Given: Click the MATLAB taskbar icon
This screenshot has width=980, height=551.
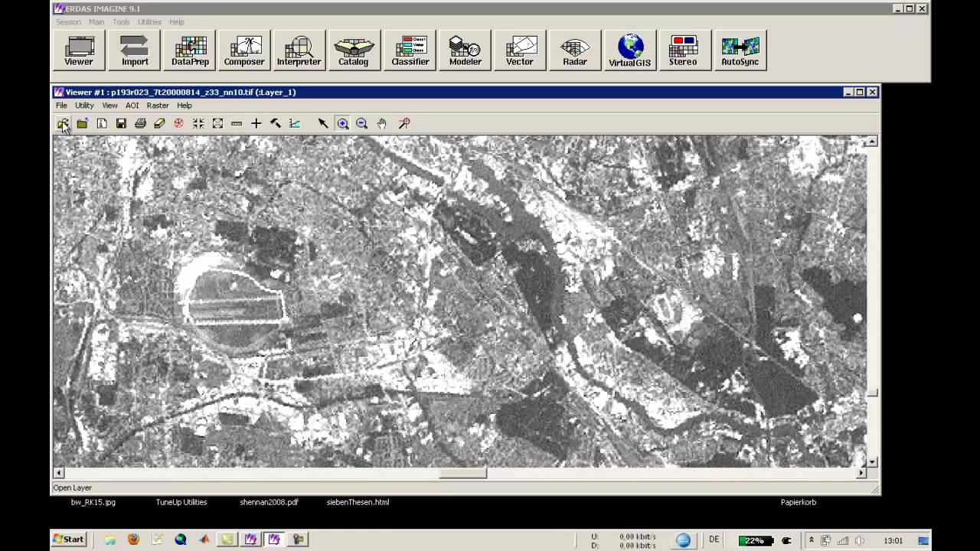Looking at the screenshot, I should tap(204, 540).
